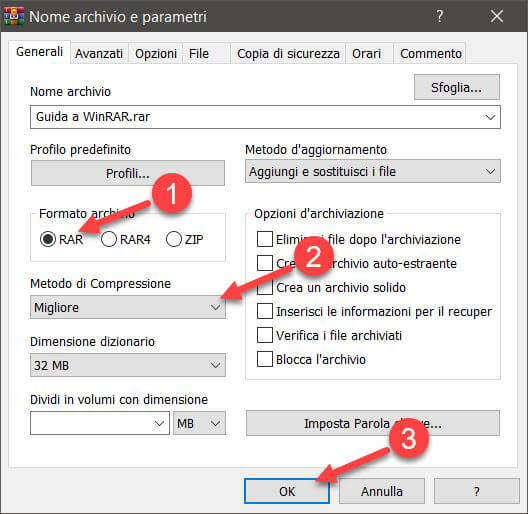Switch to the Generali tab
Viewport: 528px width, 514px height.
39,52
